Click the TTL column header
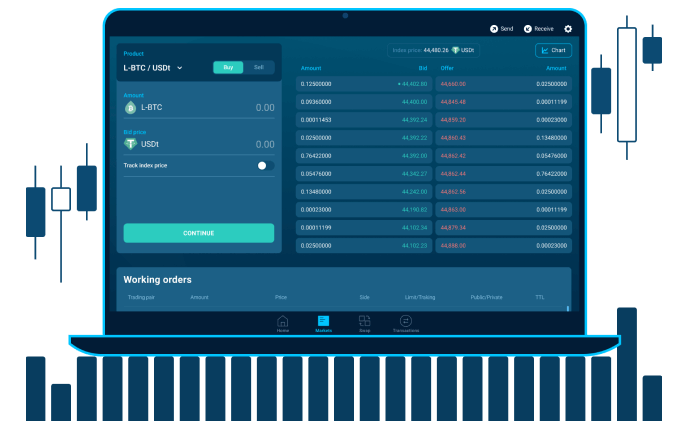 [x=540, y=297]
